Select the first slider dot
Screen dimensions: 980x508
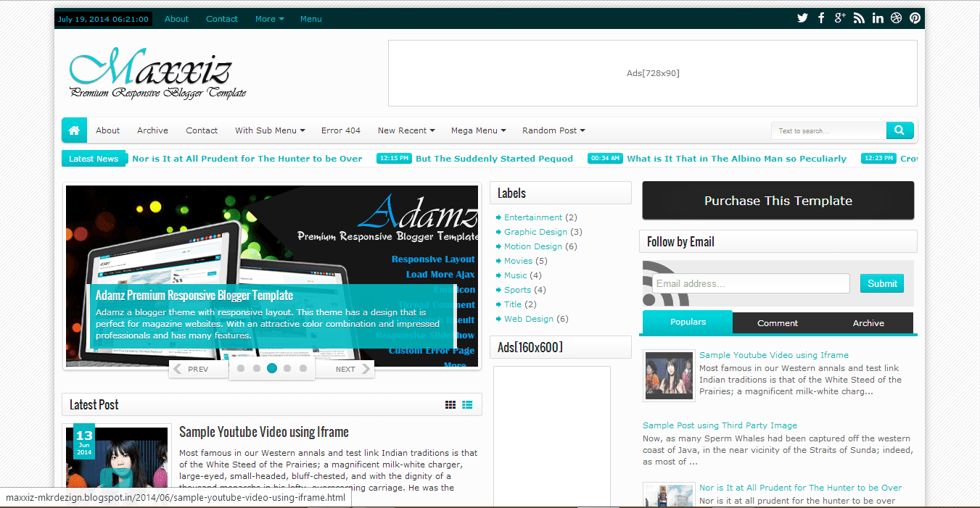coord(242,368)
